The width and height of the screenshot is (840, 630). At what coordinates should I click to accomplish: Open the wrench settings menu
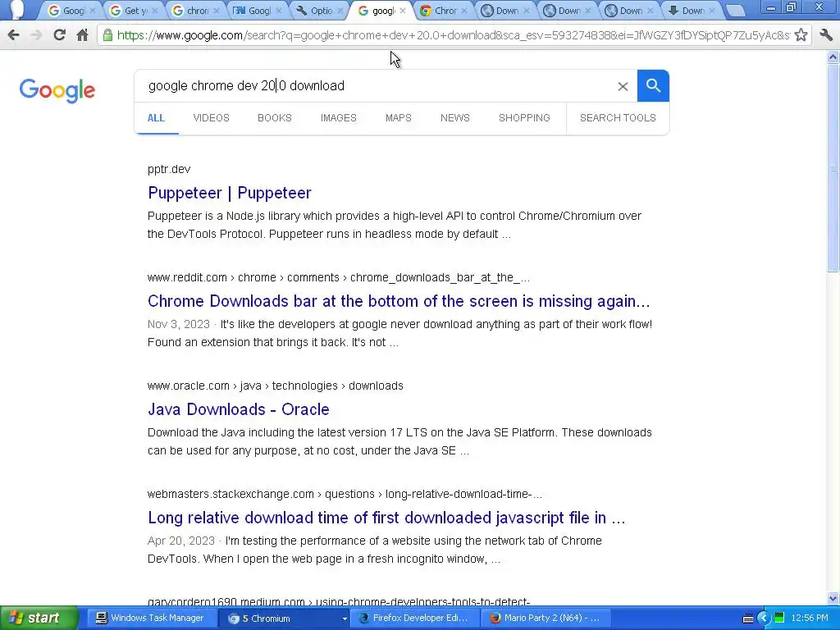pos(825,35)
